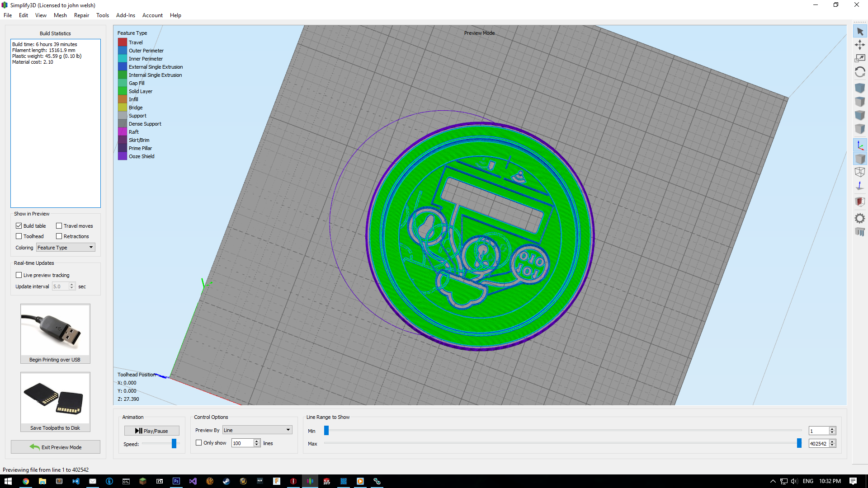868x488 pixels.
Task: Select the arrow selection tool
Action: [860, 32]
